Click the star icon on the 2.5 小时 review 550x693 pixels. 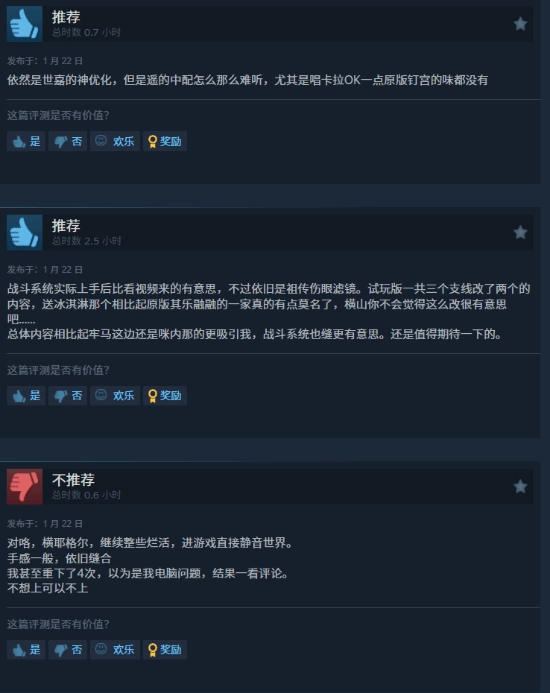pos(520,232)
